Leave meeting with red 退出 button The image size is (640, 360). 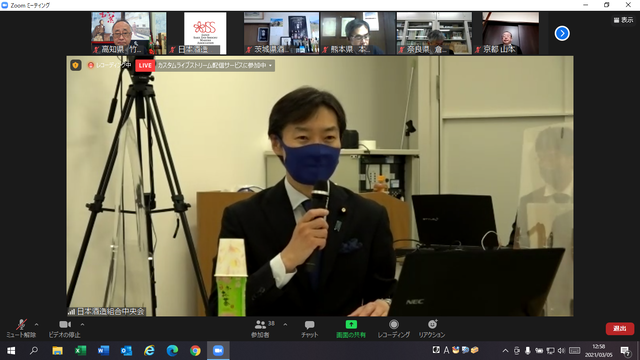pyautogui.click(x=620, y=329)
